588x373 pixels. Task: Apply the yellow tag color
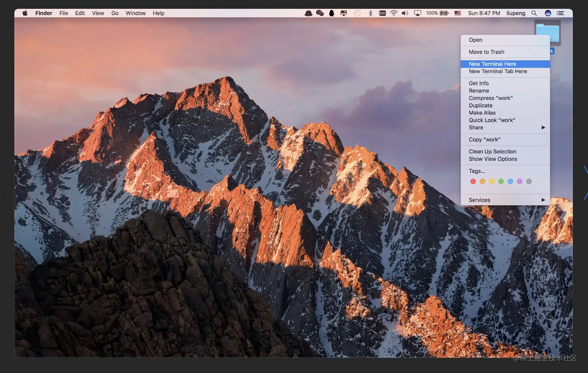(x=492, y=181)
